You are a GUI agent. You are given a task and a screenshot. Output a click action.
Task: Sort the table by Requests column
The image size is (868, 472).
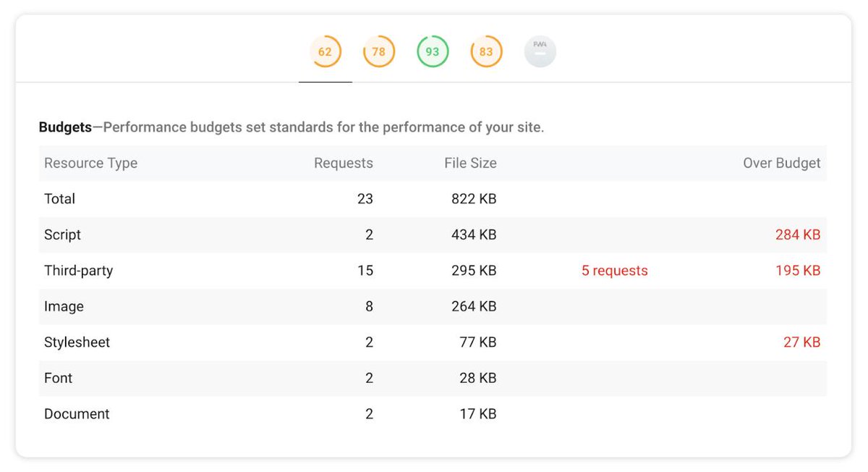coord(343,163)
